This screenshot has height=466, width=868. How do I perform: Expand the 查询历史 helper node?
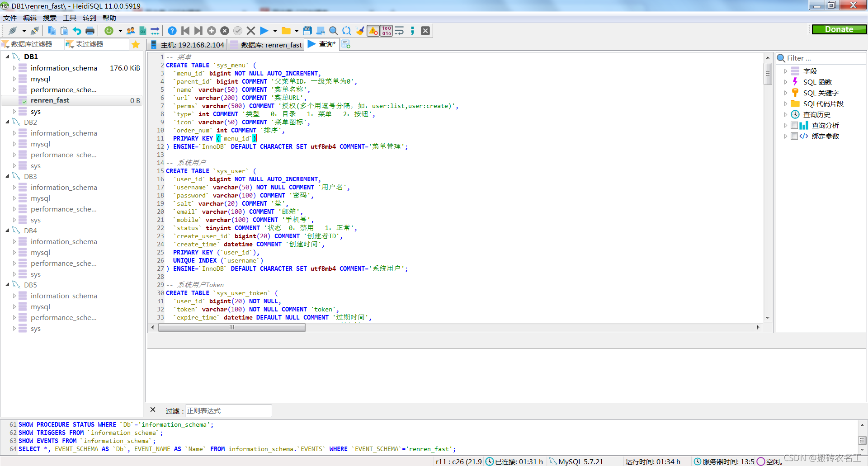[x=785, y=114]
